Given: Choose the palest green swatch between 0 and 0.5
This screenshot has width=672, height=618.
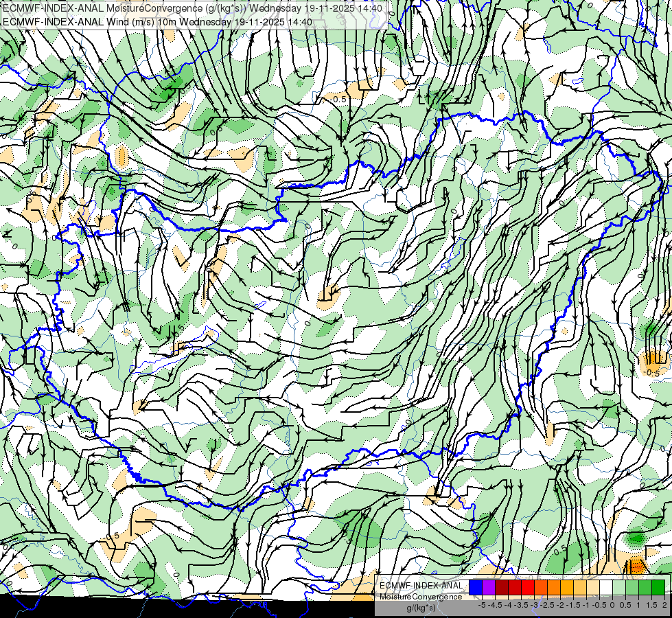Looking at the screenshot, I should point(619,587).
